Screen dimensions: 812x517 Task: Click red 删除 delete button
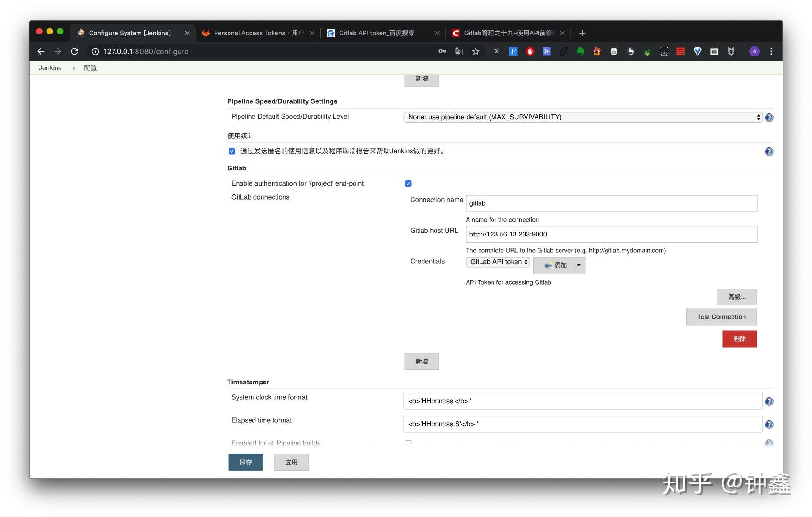[x=740, y=339]
